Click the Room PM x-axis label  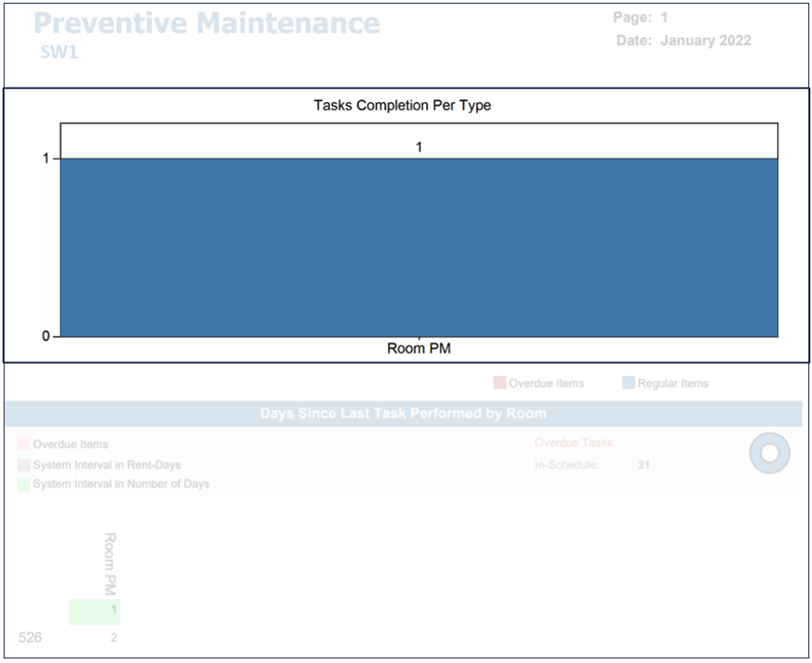(419, 349)
